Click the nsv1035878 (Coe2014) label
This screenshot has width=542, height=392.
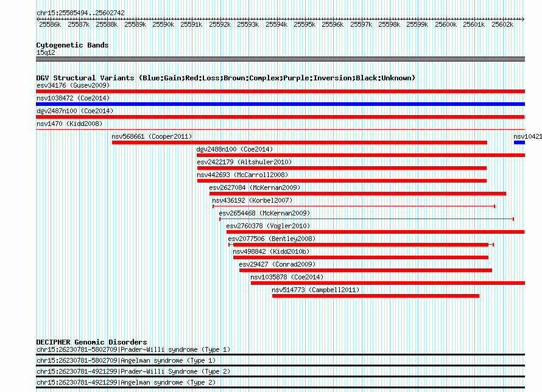[x=287, y=277]
